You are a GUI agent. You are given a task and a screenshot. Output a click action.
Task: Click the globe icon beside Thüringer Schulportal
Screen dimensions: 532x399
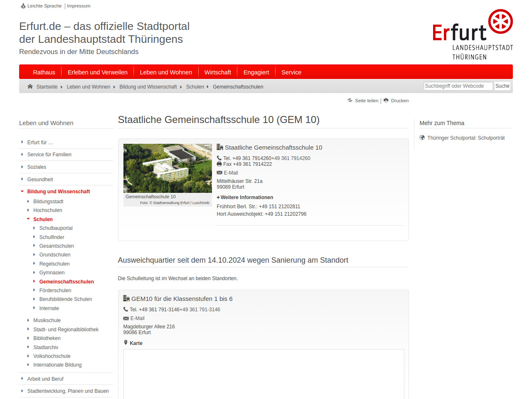422,138
